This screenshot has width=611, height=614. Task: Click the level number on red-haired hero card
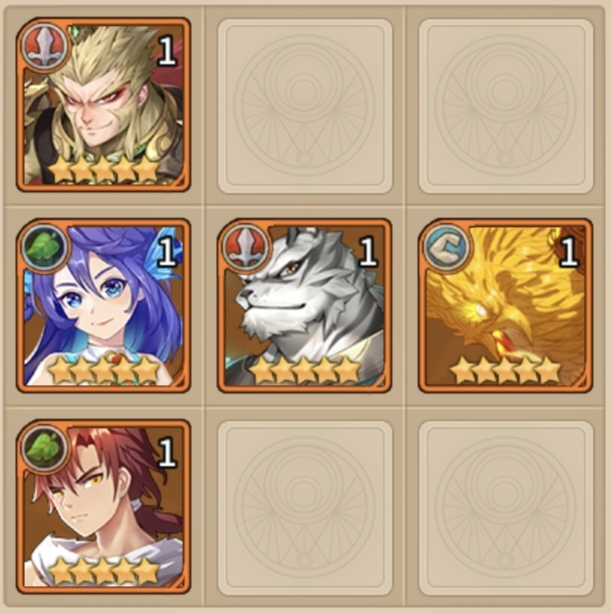[x=167, y=453]
